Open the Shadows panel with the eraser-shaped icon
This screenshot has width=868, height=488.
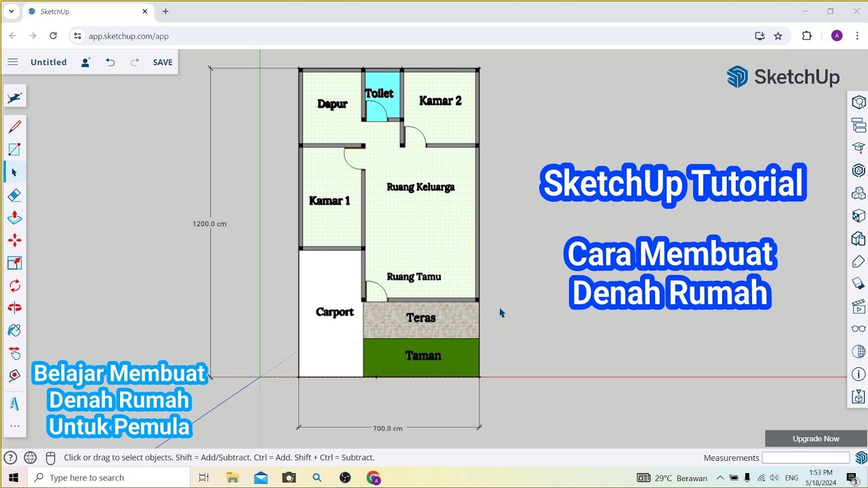pos(859,283)
